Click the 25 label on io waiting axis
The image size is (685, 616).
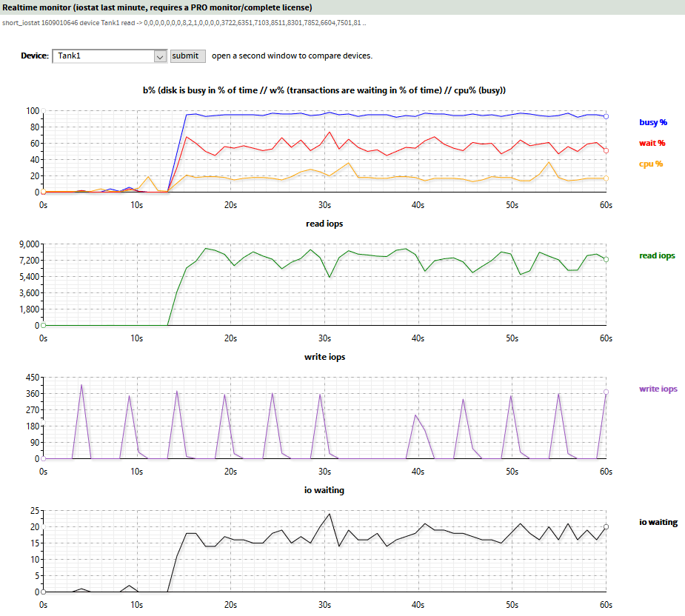35,511
